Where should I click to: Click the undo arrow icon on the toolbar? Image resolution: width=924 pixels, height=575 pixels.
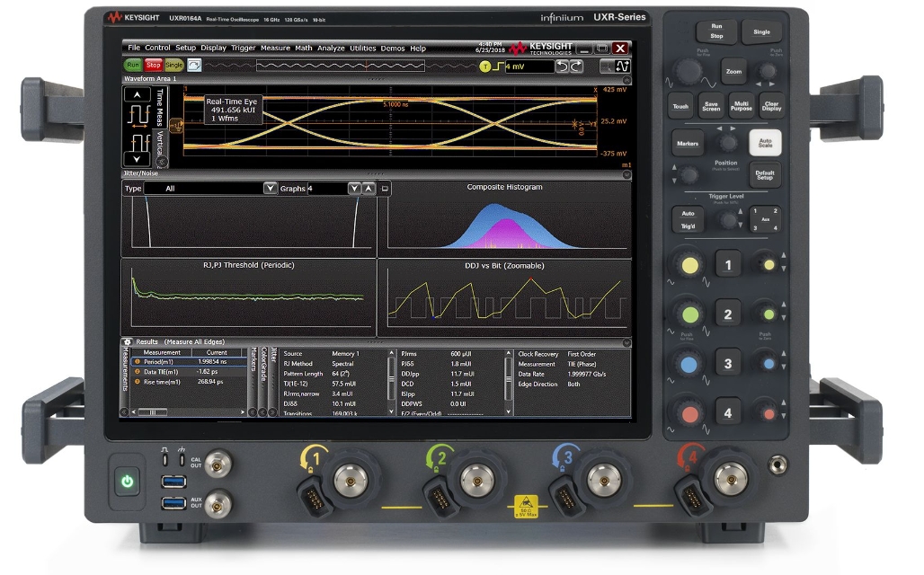[x=563, y=66]
